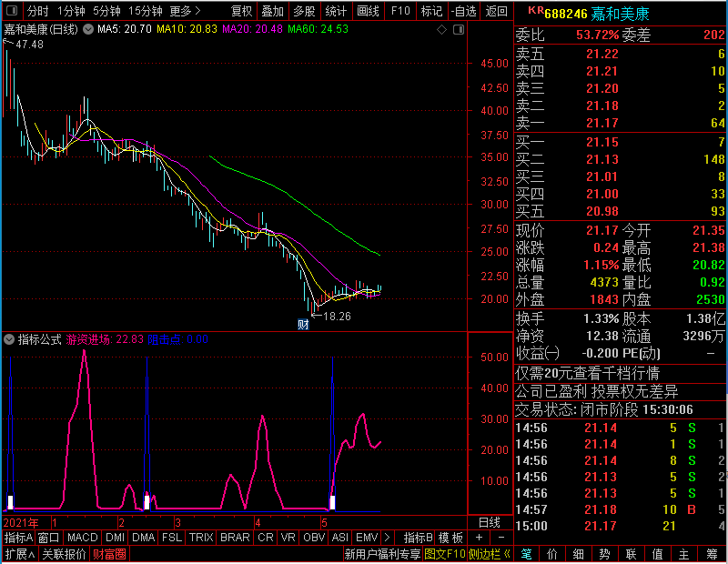Viewport: 728px width, 564px height.
Task: Open the 模板 template option
Action: [450, 538]
